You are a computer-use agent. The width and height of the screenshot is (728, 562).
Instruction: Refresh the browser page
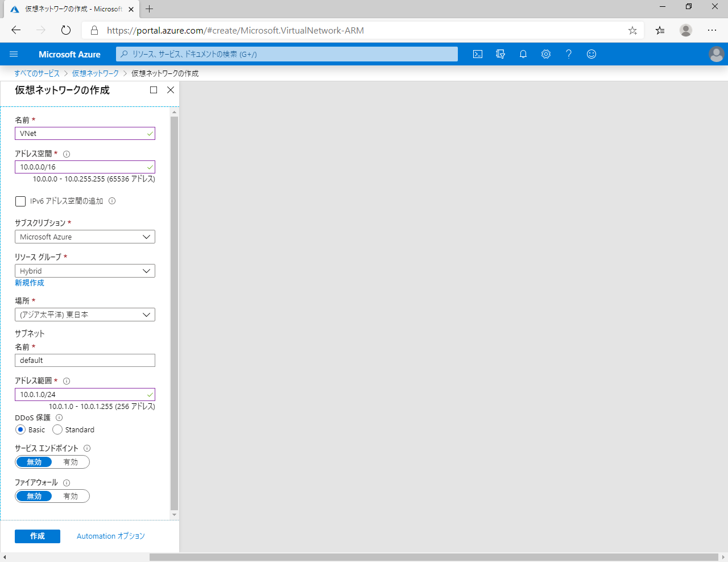point(66,30)
